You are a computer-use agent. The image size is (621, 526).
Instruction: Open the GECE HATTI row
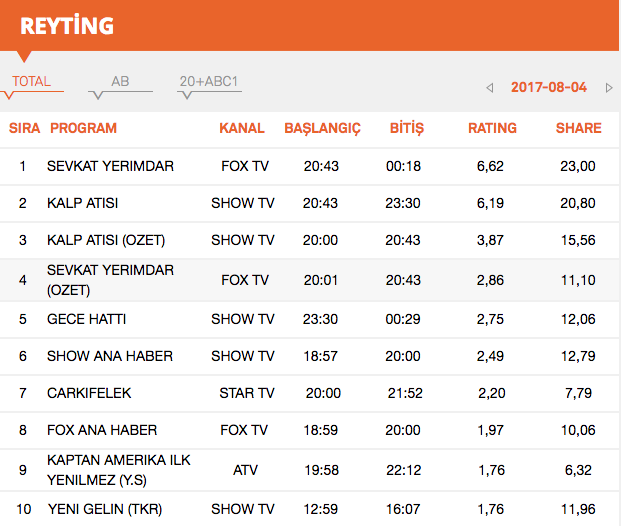point(86,319)
